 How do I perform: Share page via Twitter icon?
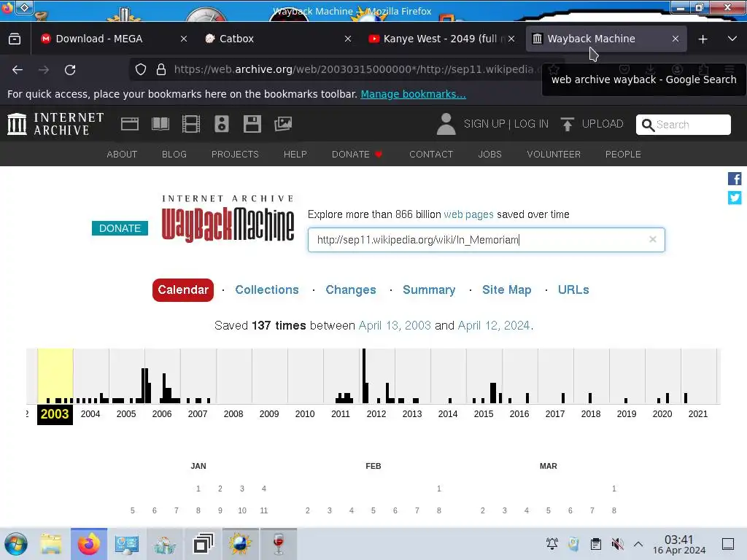click(x=734, y=197)
